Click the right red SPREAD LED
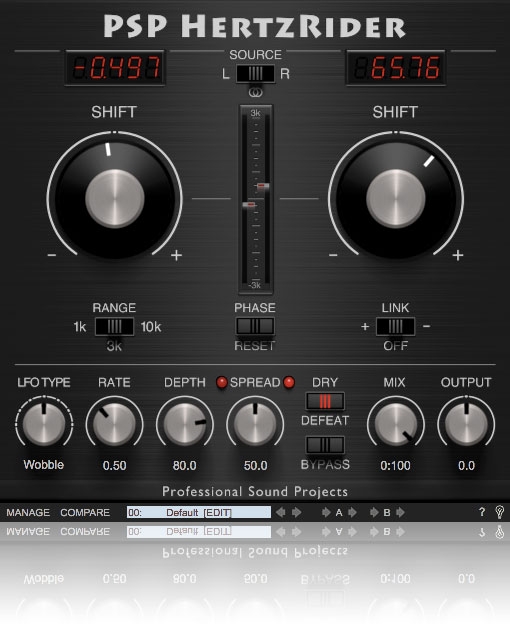The image size is (510, 625). click(289, 382)
